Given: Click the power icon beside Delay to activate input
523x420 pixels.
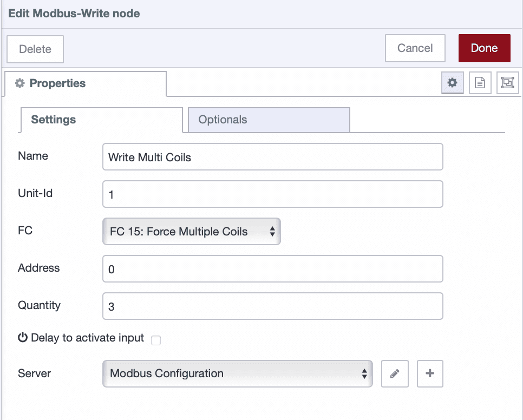Looking at the screenshot, I should (x=22, y=337).
